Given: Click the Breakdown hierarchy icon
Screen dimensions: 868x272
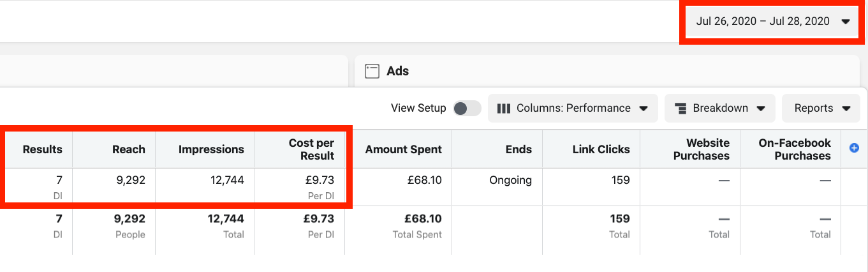Looking at the screenshot, I should 680,109.
